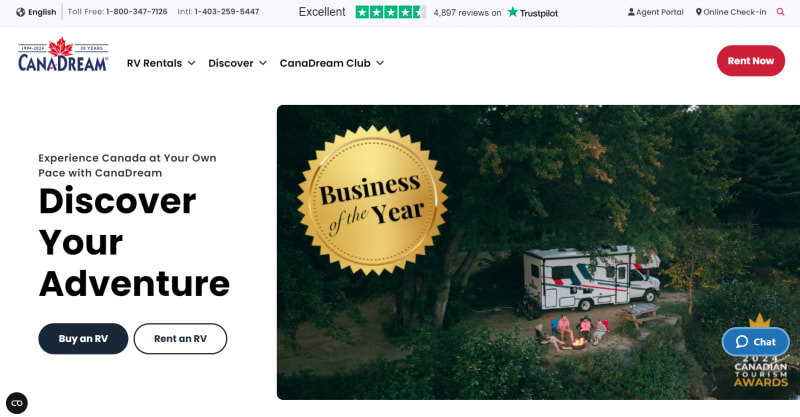Expand the CanaDream Club chevron

click(x=380, y=63)
